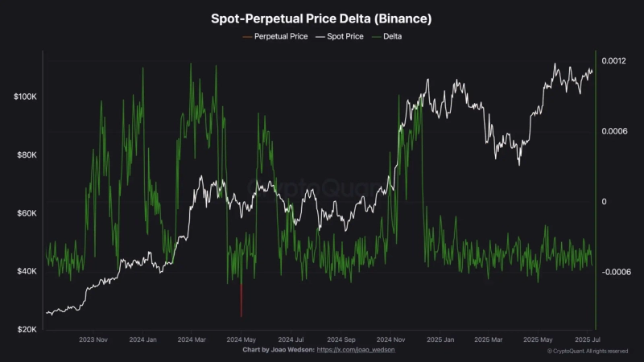Click the 2024 Sep date marker

341,340
